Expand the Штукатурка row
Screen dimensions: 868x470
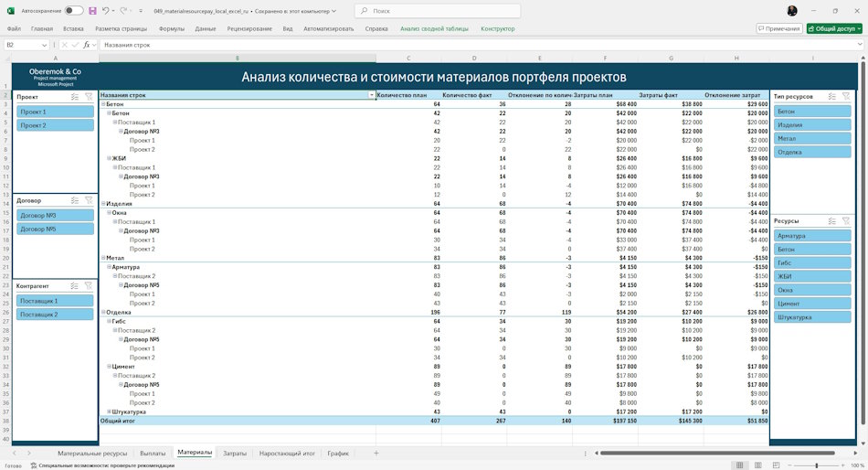(x=109, y=411)
